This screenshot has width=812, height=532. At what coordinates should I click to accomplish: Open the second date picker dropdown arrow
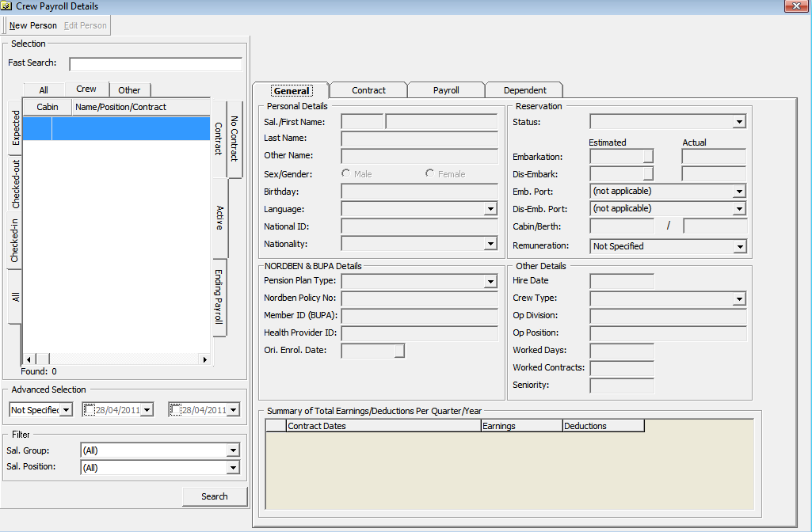click(234, 410)
